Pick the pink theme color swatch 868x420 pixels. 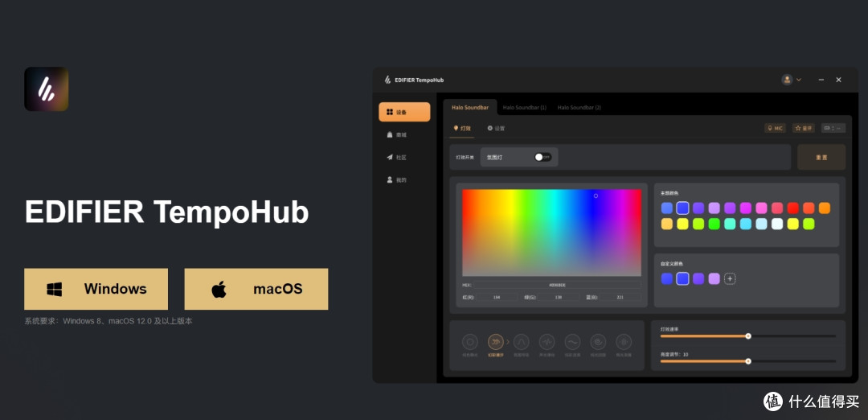click(762, 208)
